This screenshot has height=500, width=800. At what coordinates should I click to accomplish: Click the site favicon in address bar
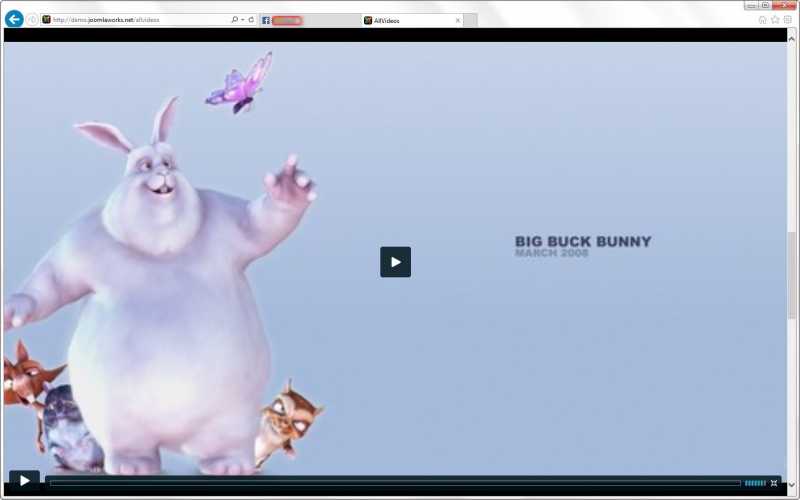coord(46,19)
